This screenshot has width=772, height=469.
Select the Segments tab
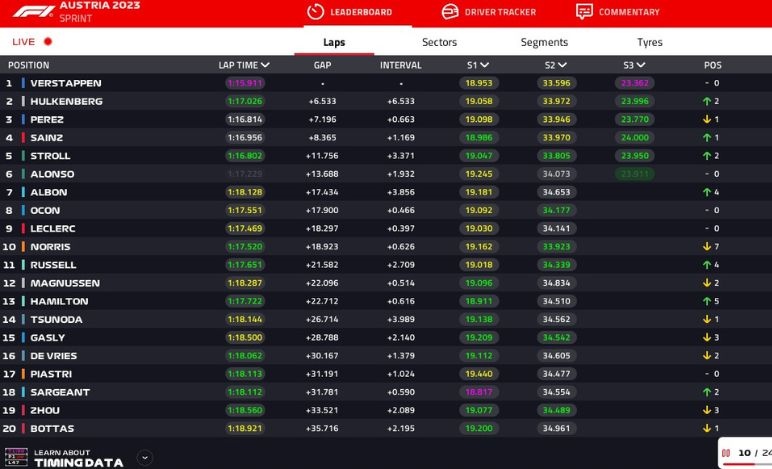point(544,42)
